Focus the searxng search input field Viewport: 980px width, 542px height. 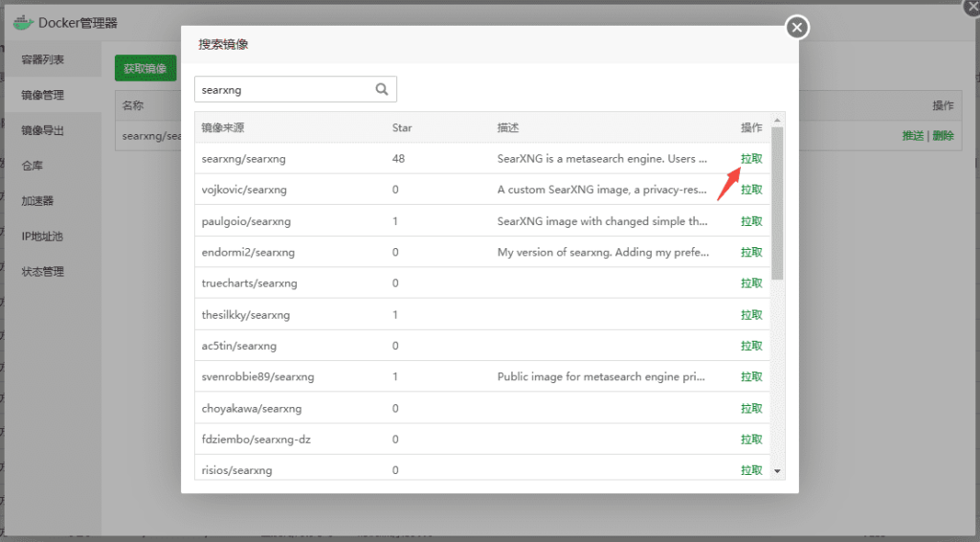(x=295, y=89)
